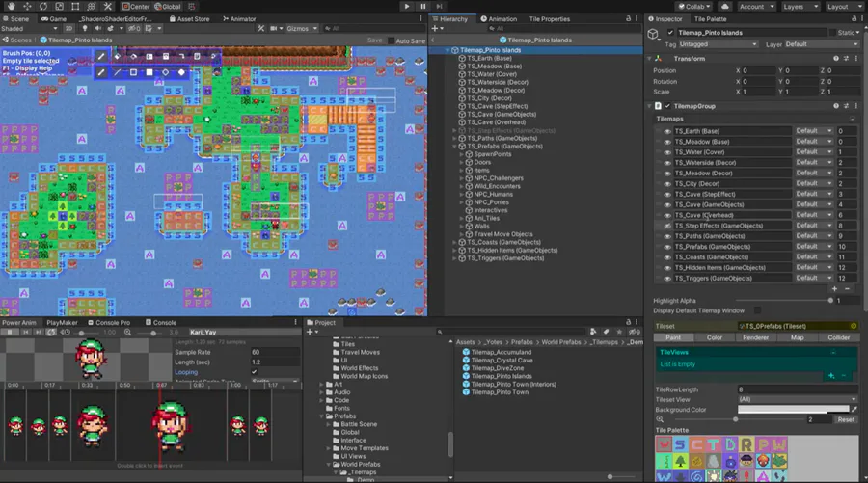Viewport: 868px width, 483px height.
Task: Toggle visibility of TS_Water (Cover) tilemap
Action: (667, 152)
